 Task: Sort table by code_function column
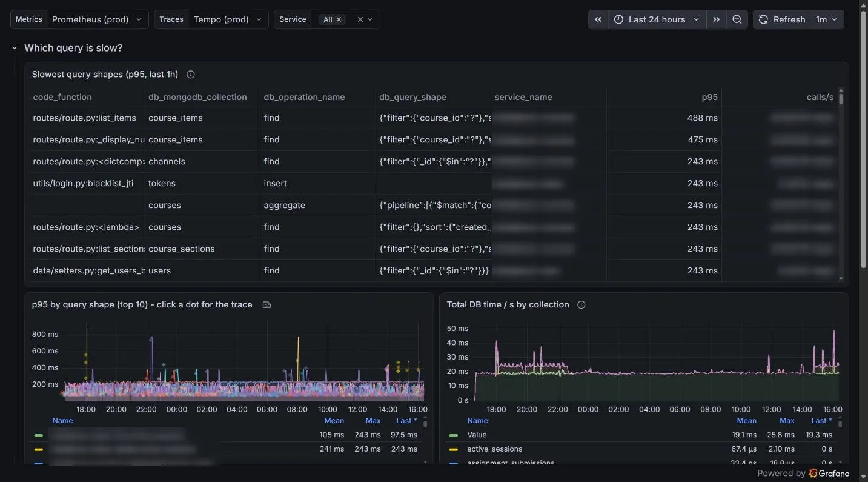pyautogui.click(x=62, y=97)
